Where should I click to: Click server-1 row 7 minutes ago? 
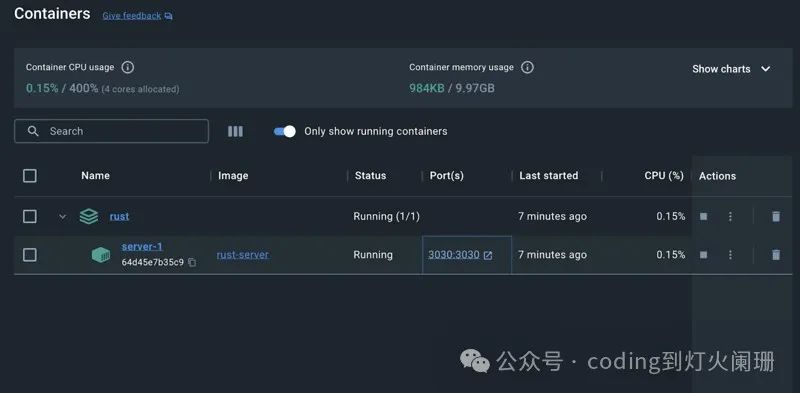click(553, 255)
